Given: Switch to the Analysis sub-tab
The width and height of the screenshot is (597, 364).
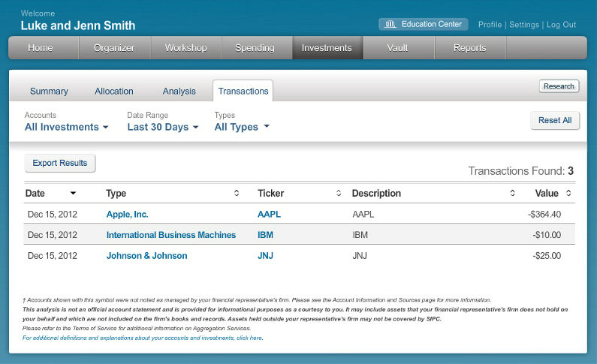Looking at the screenshot, I should coord(179,92).
